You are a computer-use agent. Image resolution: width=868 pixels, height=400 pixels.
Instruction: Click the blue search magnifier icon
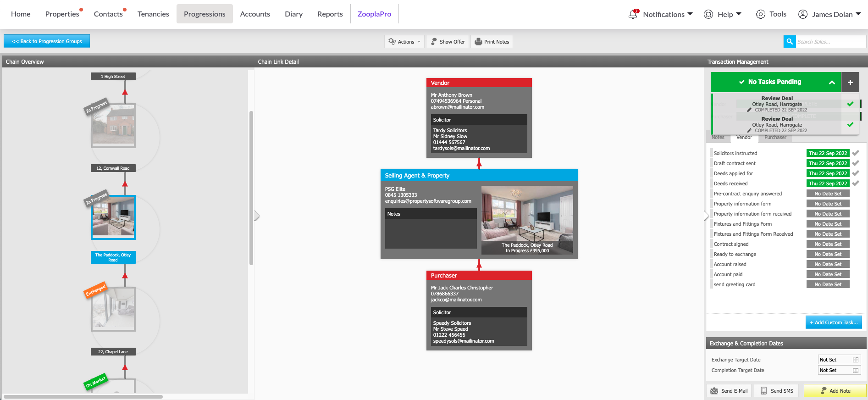click(x=790, y=42)
